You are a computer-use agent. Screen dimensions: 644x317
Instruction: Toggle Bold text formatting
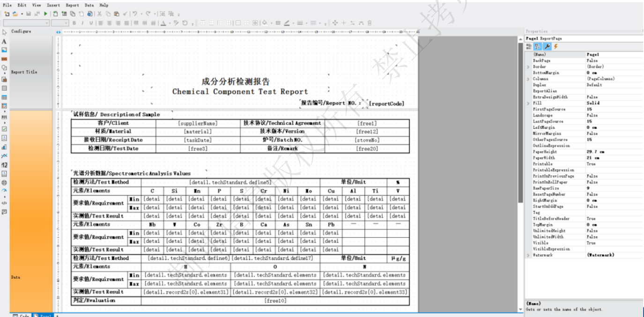point(74,23)
